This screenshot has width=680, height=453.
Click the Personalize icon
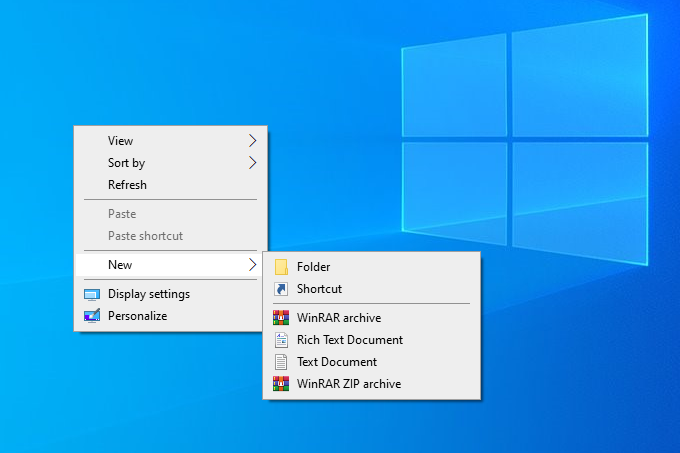point(92,316)
